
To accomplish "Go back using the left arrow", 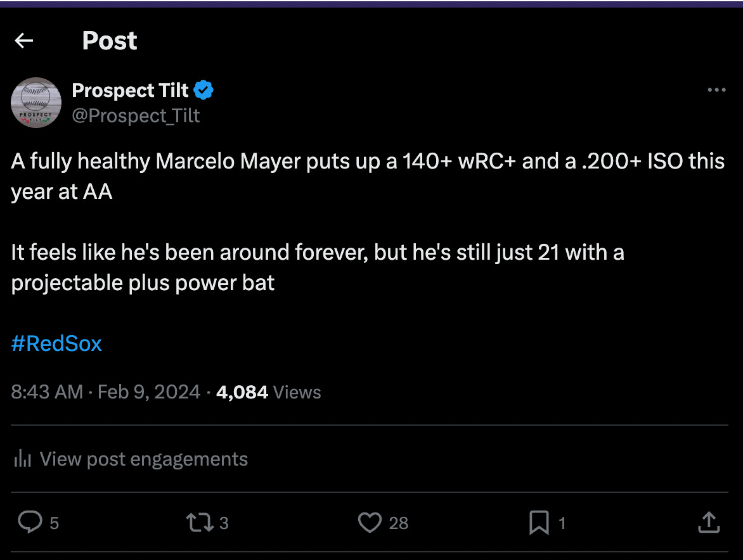I will click(x=24, y=41).
